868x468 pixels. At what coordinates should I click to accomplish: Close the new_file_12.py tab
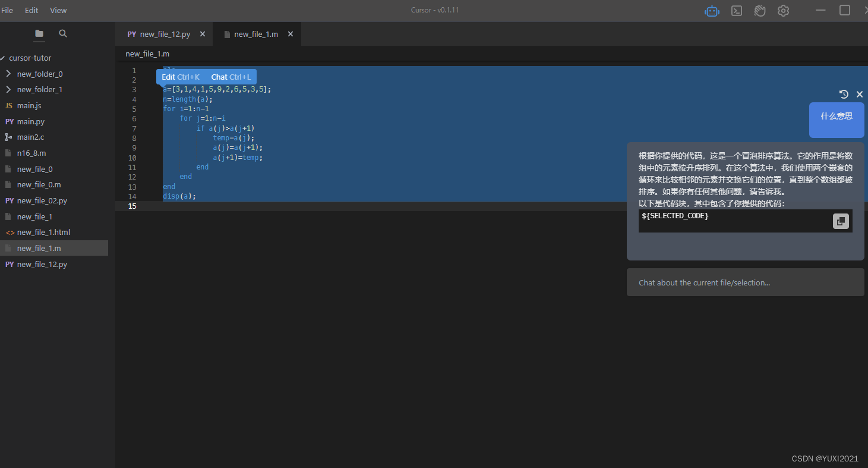(202, 34)
